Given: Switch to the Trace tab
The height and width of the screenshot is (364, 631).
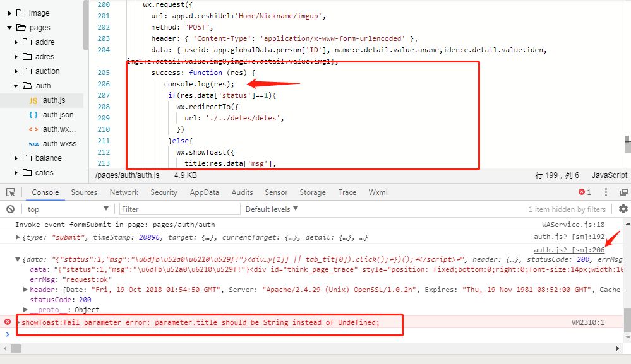Looking at the screenshot, I should (x=347, y=192).
